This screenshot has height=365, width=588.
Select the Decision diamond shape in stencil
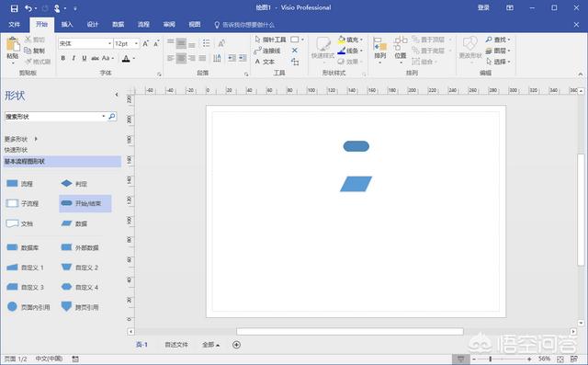pyautogui.click(x=66, y=184)
